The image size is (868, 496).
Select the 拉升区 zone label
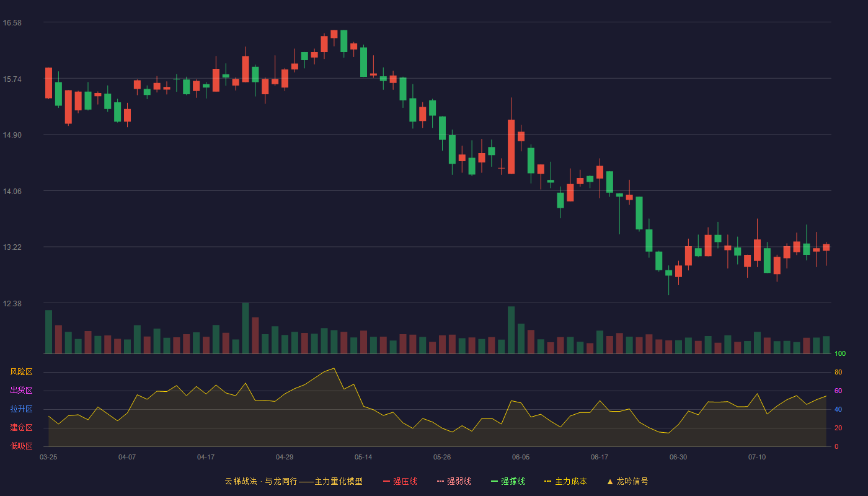pos(21,409)
